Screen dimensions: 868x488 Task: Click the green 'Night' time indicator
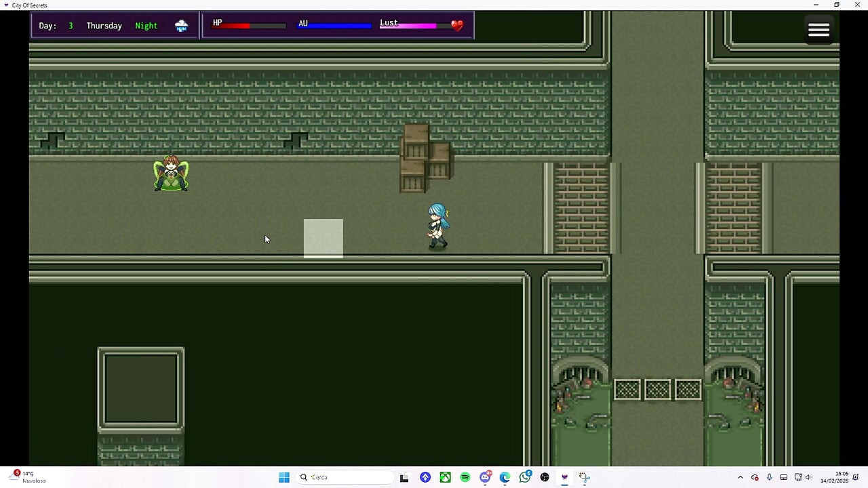tap(146, 26)
